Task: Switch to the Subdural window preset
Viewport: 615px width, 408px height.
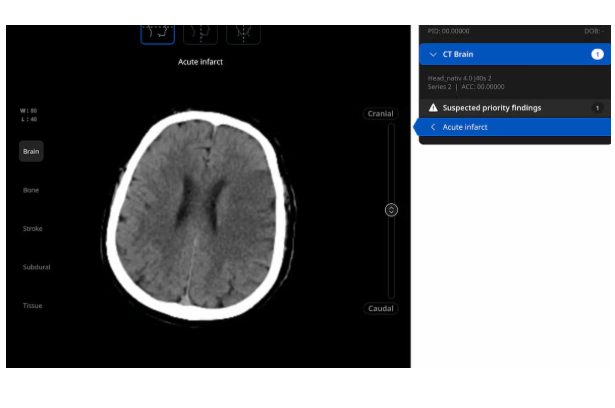Action: 36,267
